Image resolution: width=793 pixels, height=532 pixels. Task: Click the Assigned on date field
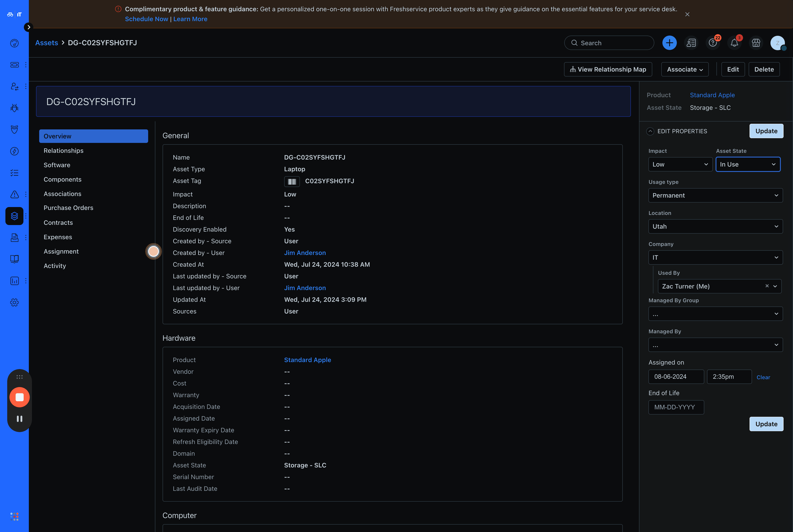(x=676, y=376)
